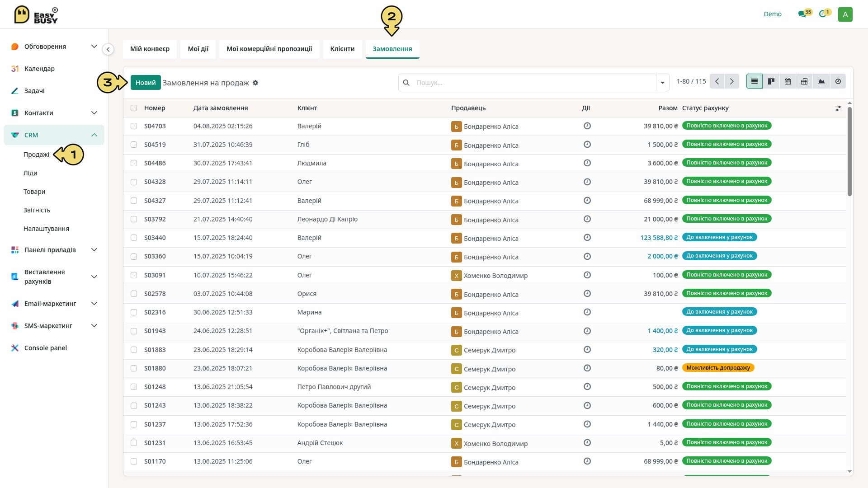Screen dimensions: 868x488
Task: Click the search magnifier icon
Action: coord(406,83)
